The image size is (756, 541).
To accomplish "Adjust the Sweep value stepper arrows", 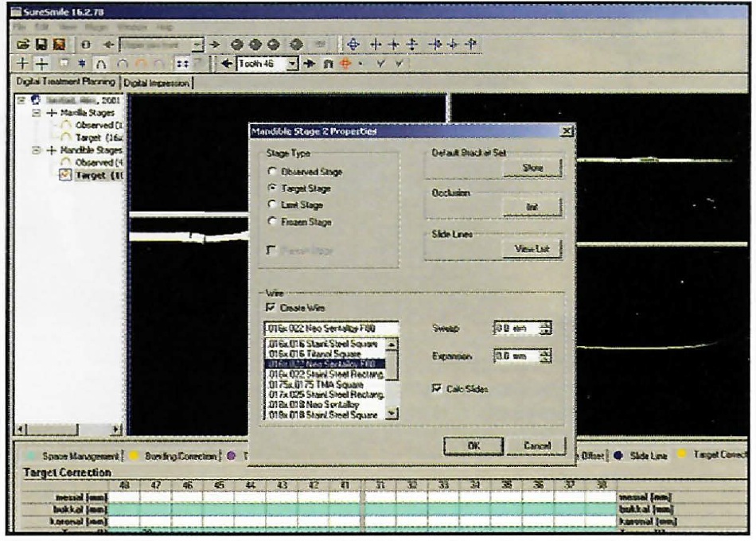I will [546, 329].
